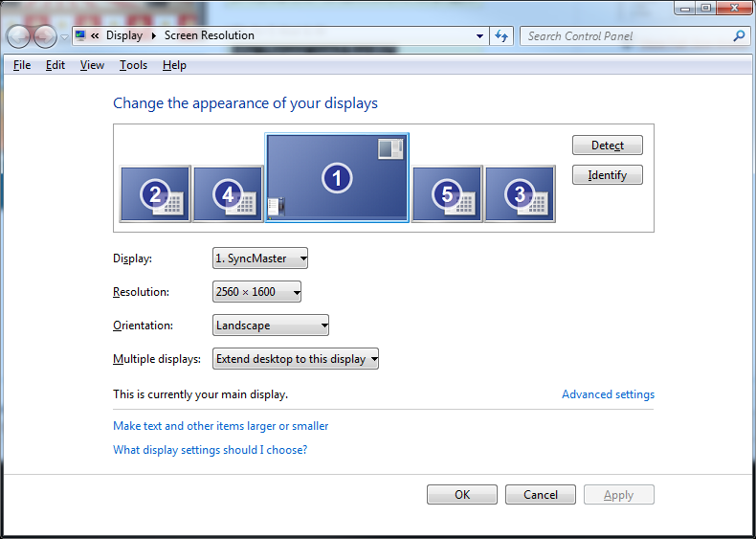Select monitor 2 icon
This screenshot has height=539, width=756.
point(155,194)
